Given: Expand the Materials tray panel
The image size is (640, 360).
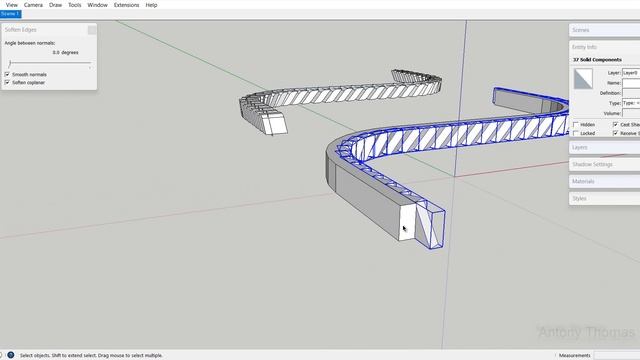Looking at the screenshot, I should tap(604, 181).
